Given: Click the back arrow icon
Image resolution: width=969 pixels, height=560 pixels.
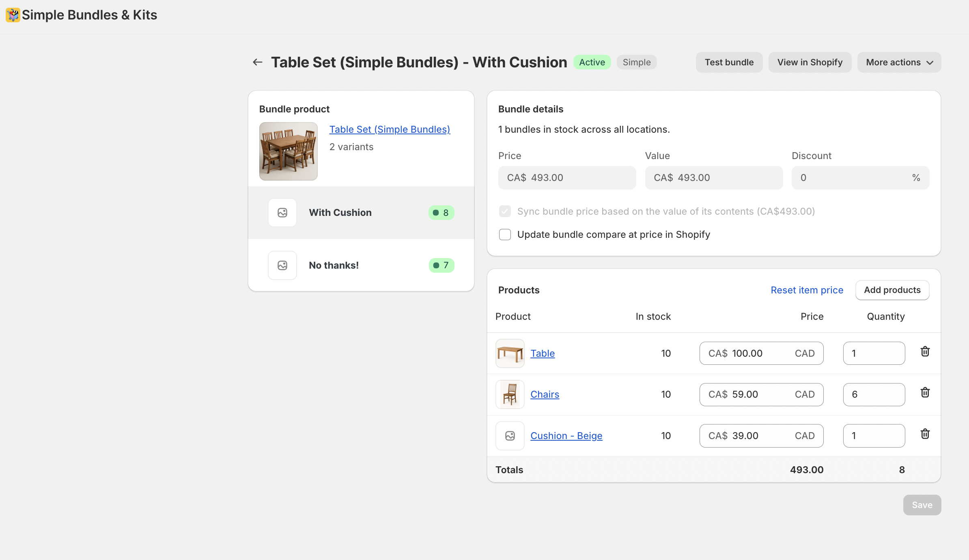Looking at the screenshot, I should 258,62.
